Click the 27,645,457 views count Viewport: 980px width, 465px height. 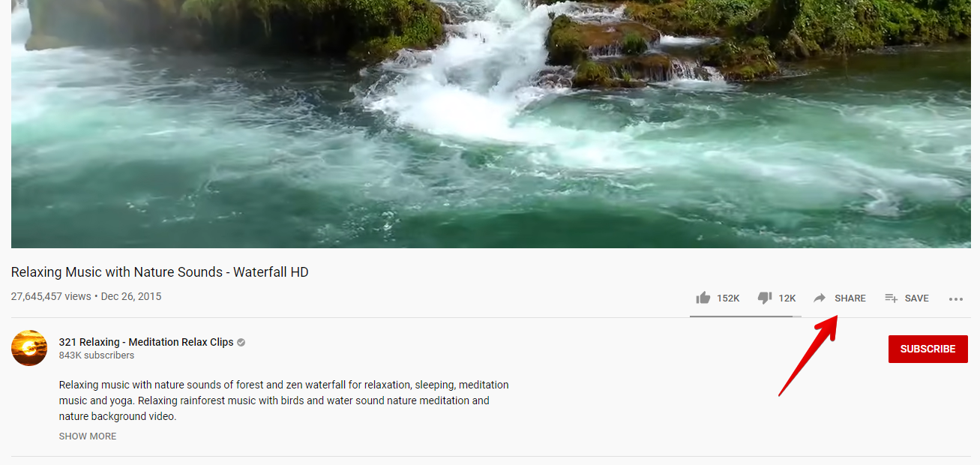tap(51, 296)
